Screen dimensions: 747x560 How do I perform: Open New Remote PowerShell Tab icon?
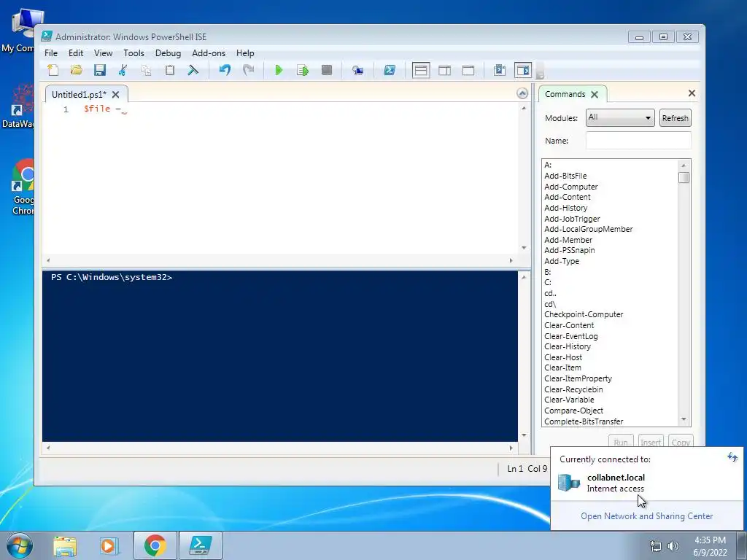coord(357,71)
